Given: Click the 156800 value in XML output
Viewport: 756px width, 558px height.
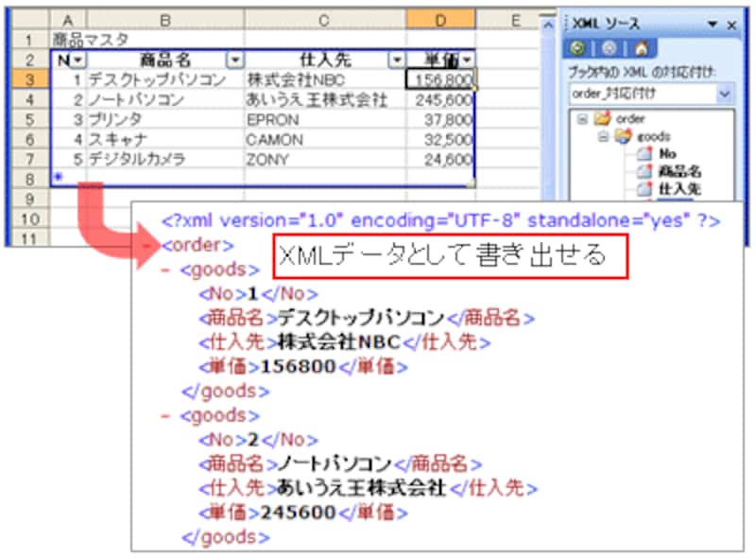Looking at the screenshot, I should pyautogui.click(x=298, y=366).
